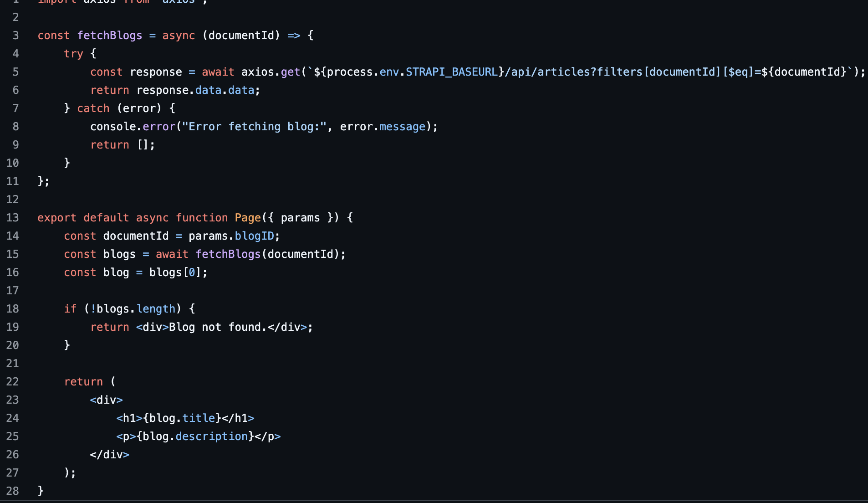Click the axios.get call on line 5
The width and height of the screenshot is (868, 503).
click(271, 72)
